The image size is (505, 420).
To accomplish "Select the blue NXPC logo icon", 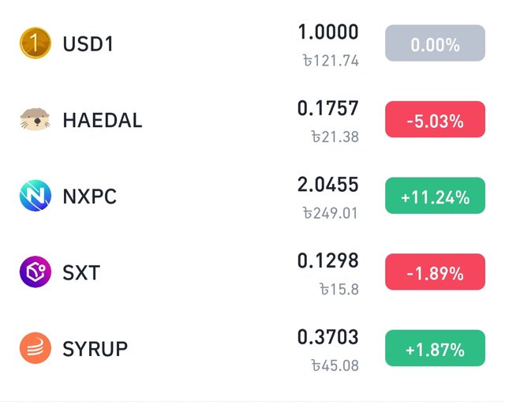I will point(36,196).
